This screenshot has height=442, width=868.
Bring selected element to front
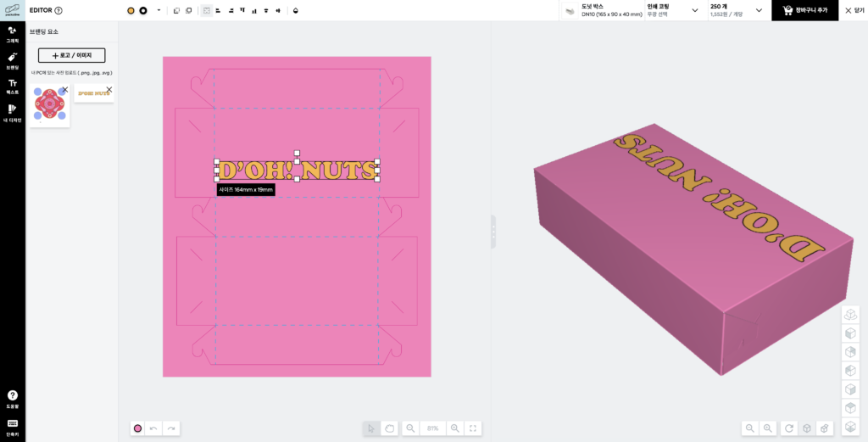point(176,10)
